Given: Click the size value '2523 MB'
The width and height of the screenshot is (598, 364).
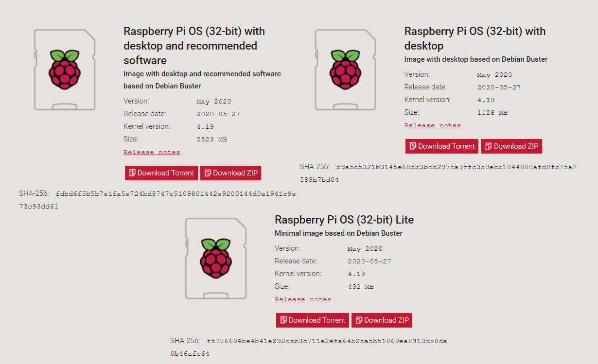Looking at the screenshot, I should [211, 139].
